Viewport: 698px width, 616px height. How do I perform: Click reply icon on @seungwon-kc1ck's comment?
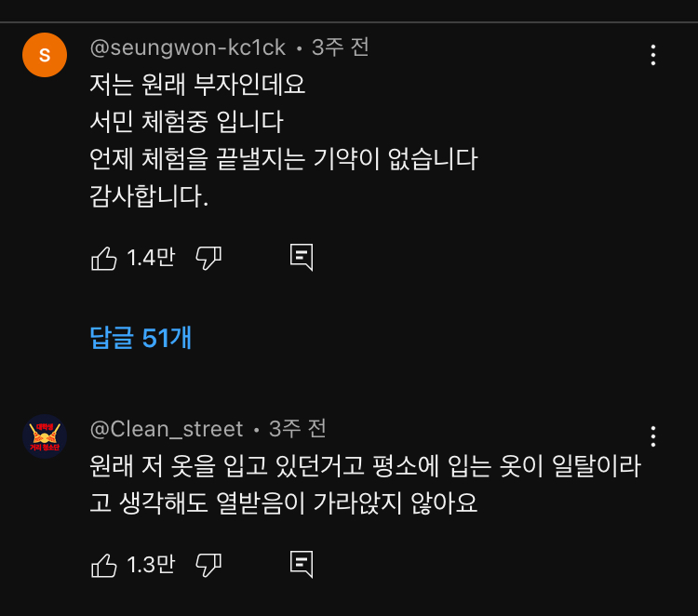pyautogui.click(x=301, y=258)
